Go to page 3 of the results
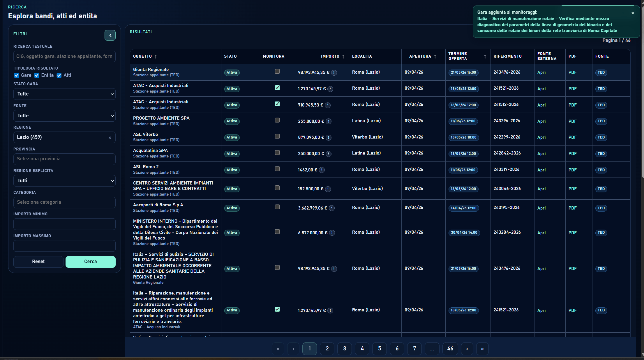644x360 pixels. click(x=345, y=349)
